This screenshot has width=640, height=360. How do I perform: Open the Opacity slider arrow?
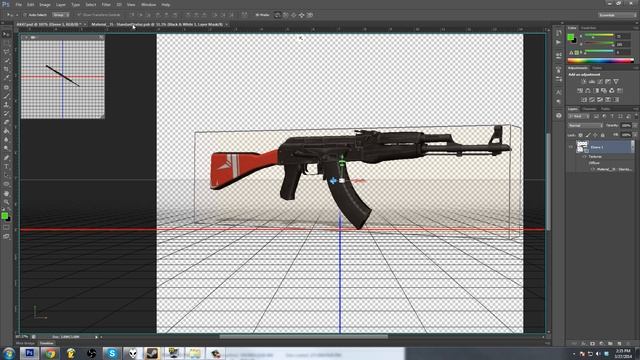tap(635, 126)
